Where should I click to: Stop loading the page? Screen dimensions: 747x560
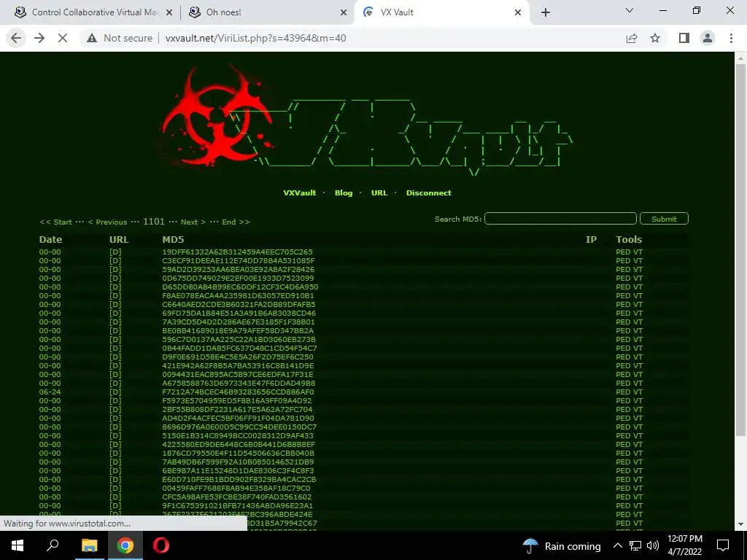pyautogui.click(x=63, y=38)
